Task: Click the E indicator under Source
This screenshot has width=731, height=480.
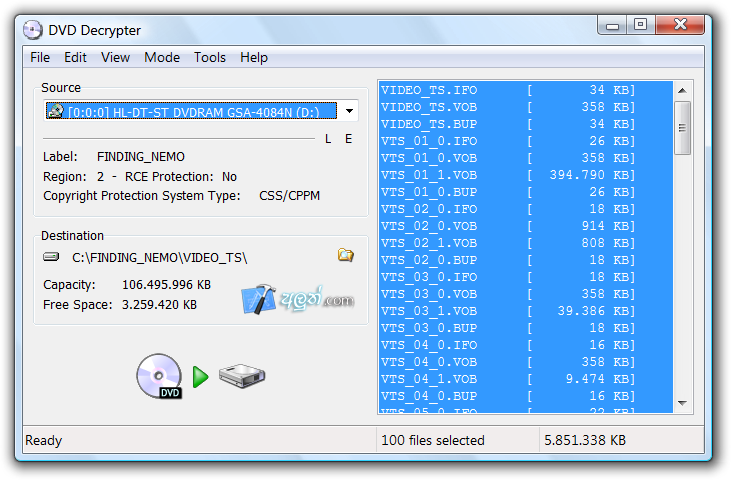Action: click(348, 139)
